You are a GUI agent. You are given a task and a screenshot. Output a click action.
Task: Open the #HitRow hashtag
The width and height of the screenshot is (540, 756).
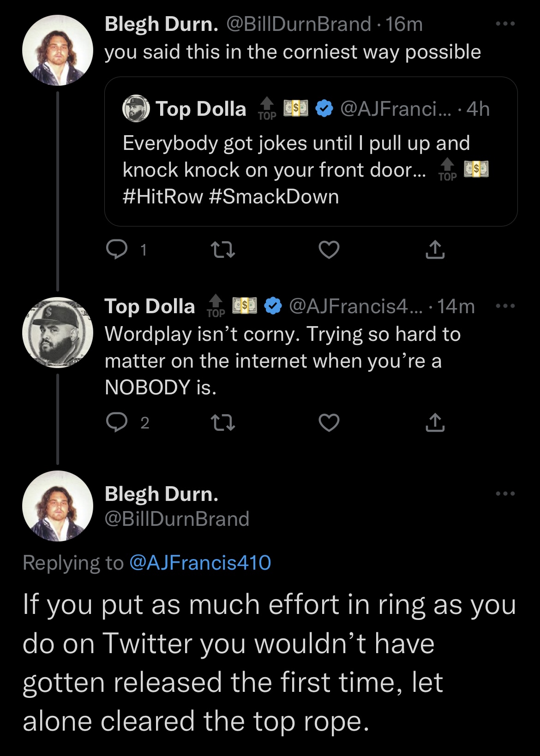click(x=162, y=197)
